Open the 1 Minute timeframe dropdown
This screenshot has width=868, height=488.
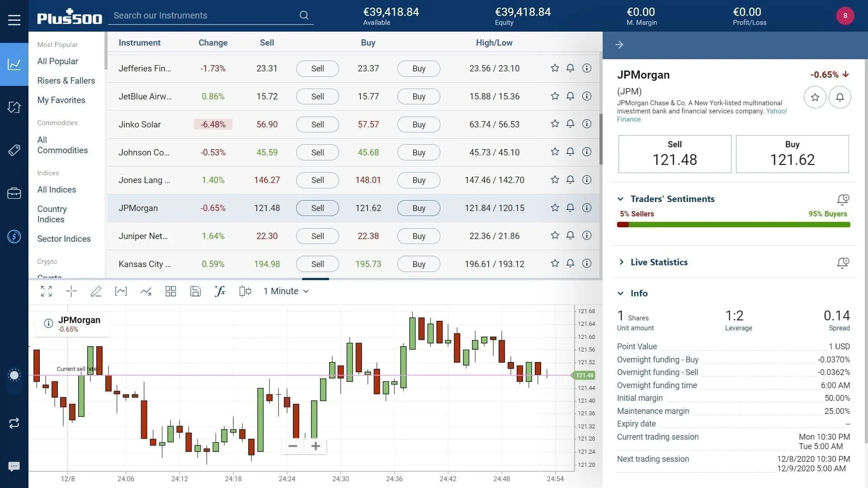point(286,291)
